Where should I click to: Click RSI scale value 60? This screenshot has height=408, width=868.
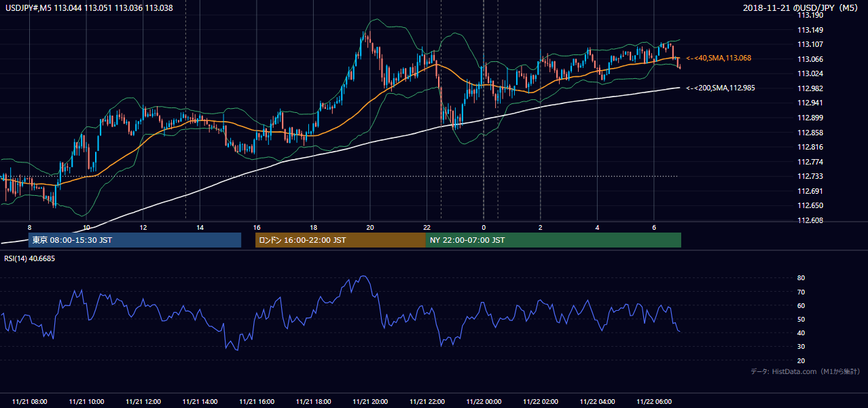point(801,305)
